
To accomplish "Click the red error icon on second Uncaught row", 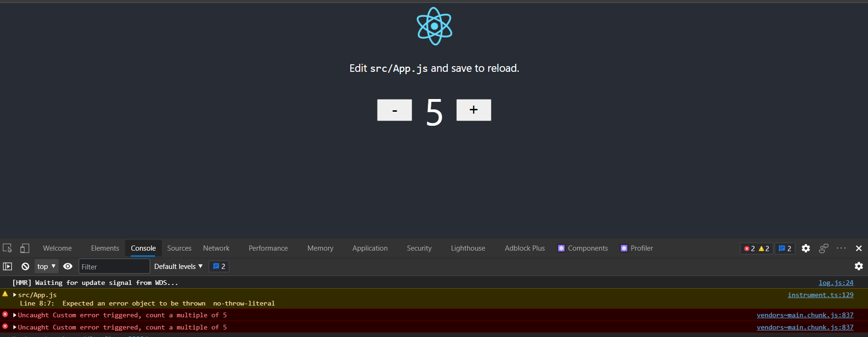I will [5, 326].
